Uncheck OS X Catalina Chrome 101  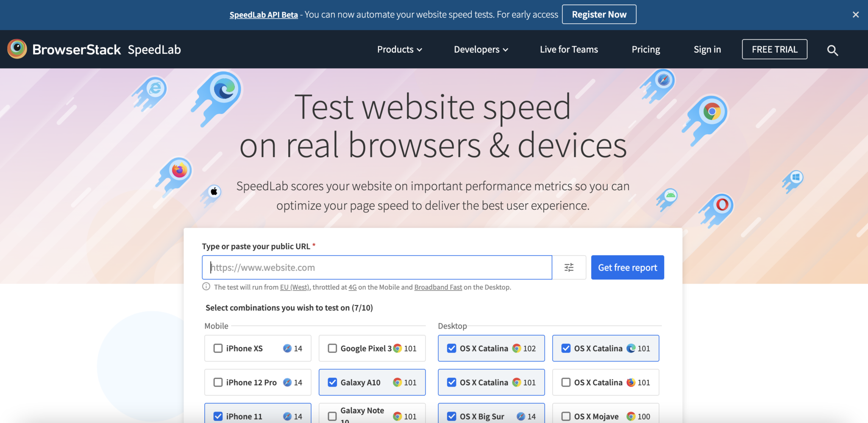click(x=451, y=382)
